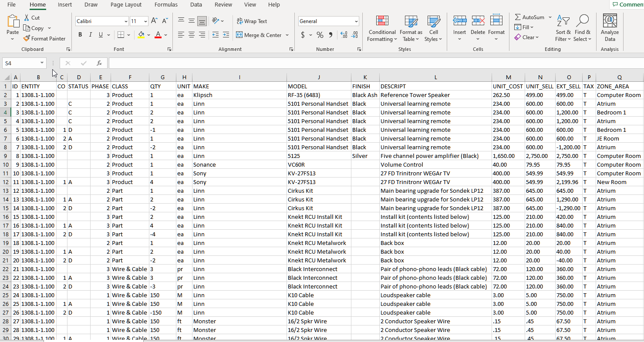
Task: Click the Fill Color bucket icon
Action: click(141, 35)
